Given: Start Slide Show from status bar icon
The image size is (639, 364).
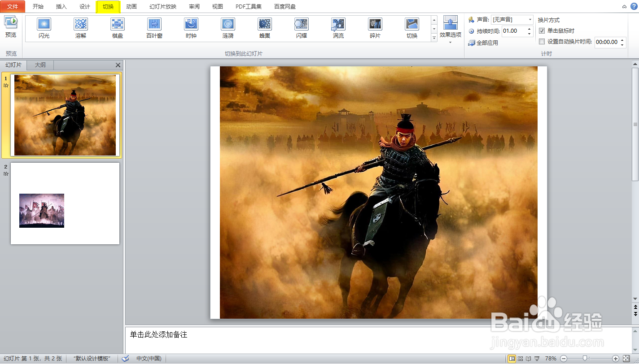Looking at the screenshot, I should pos(537,359).
